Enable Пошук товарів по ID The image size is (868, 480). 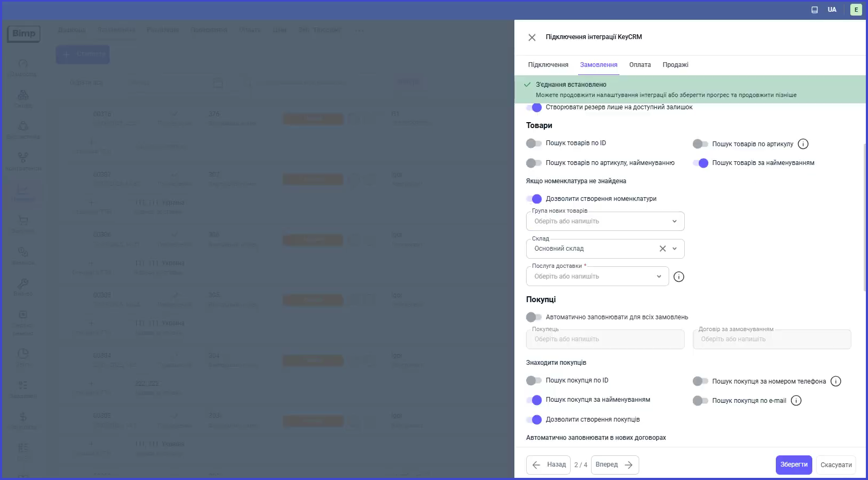[534, 143]
